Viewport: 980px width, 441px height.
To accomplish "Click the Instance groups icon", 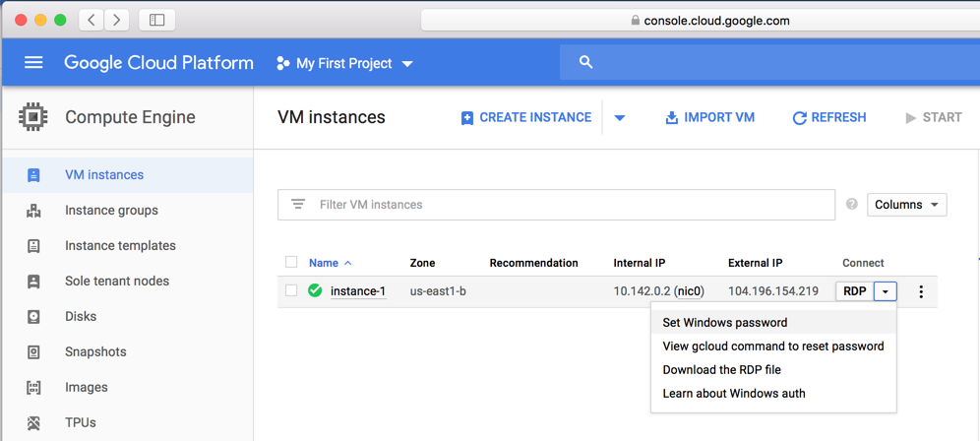I will pos(33,211).
